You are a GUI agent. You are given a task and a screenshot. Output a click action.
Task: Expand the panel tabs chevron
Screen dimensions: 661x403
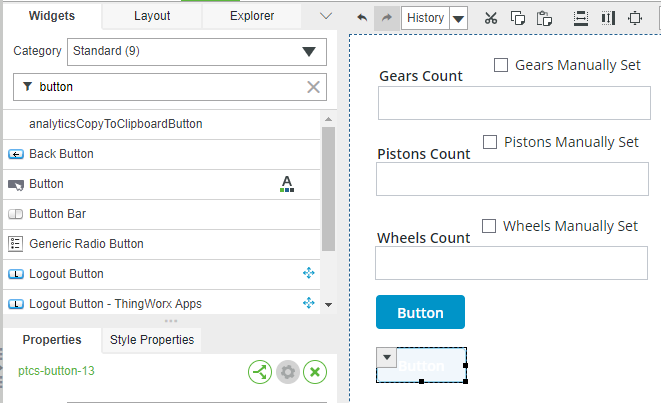pyautogui.click(x=326, y=16)
